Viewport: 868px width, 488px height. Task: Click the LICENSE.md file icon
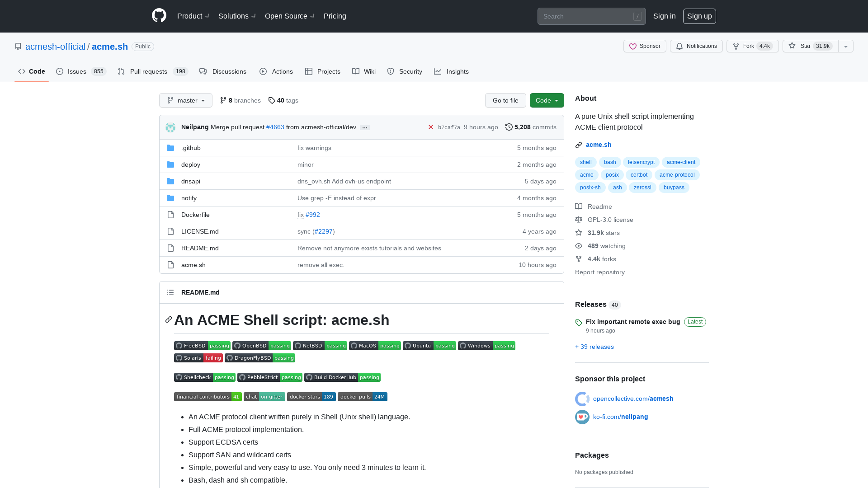[170, 231]
